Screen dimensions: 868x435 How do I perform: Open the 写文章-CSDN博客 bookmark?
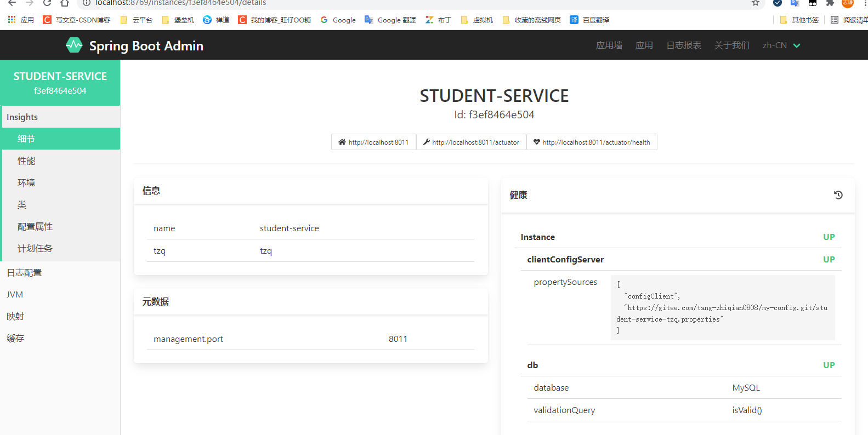click(77, 20)
